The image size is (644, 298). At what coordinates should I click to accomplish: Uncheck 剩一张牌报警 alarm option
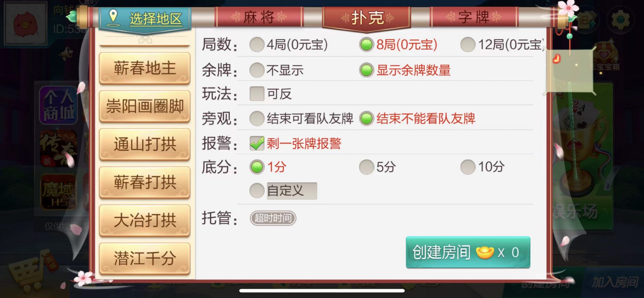coord(257,143)
